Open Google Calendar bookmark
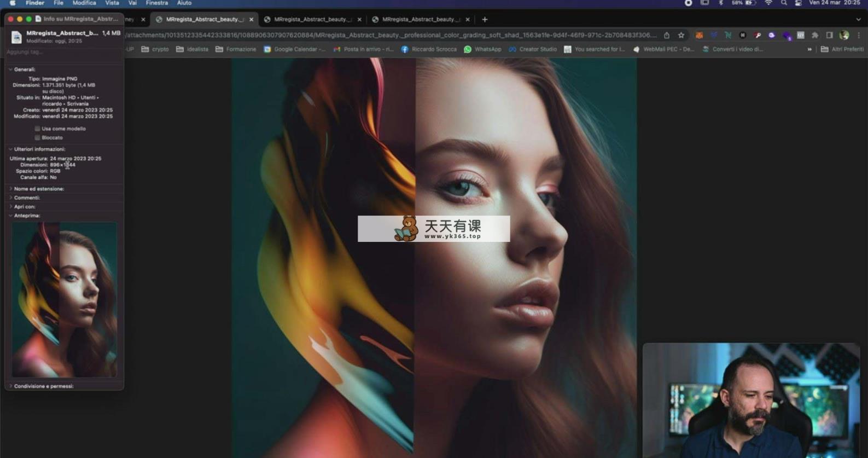Screen dimensions: 868x458 (295, 49)
